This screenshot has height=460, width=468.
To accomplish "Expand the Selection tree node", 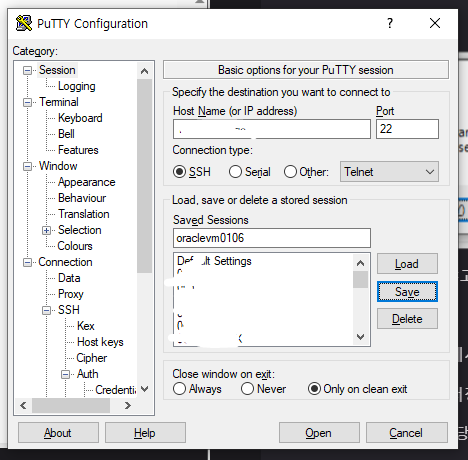I will [x=46, y=230].
